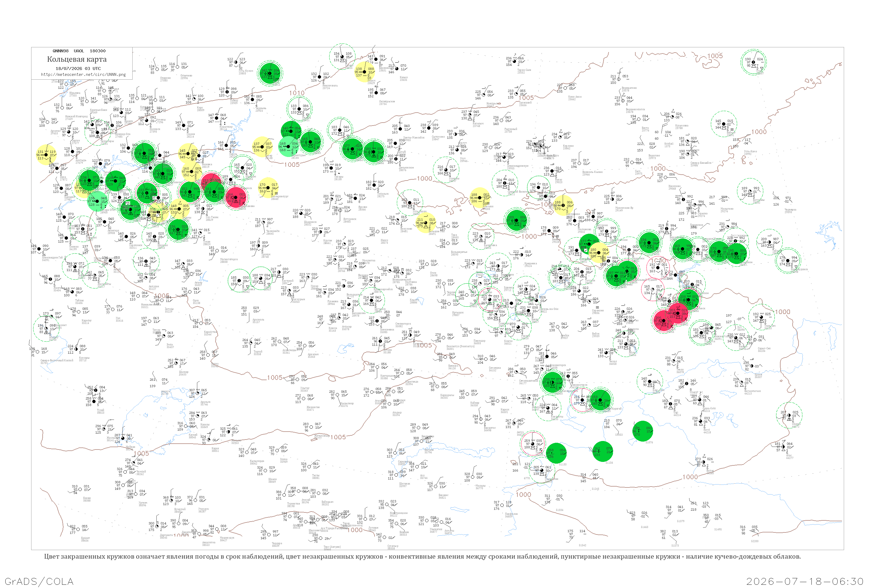Click the station name "Юрьевец"
Viewport: 882px width, 588px height.
click(75, 93)
